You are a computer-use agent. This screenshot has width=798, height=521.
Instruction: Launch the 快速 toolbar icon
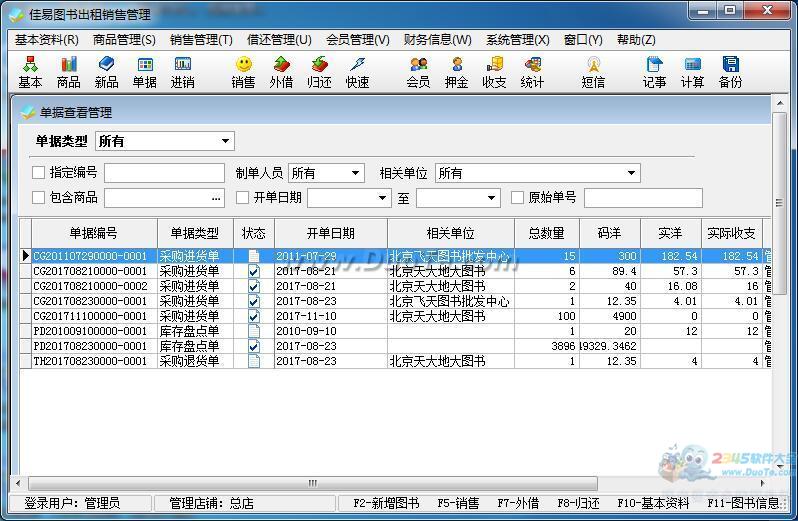tap(357, 72)
